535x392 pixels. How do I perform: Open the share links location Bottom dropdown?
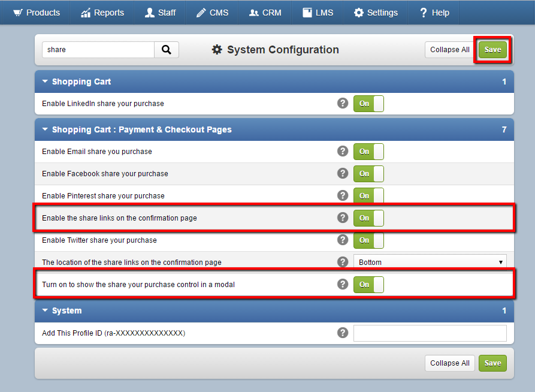point(430,262)
